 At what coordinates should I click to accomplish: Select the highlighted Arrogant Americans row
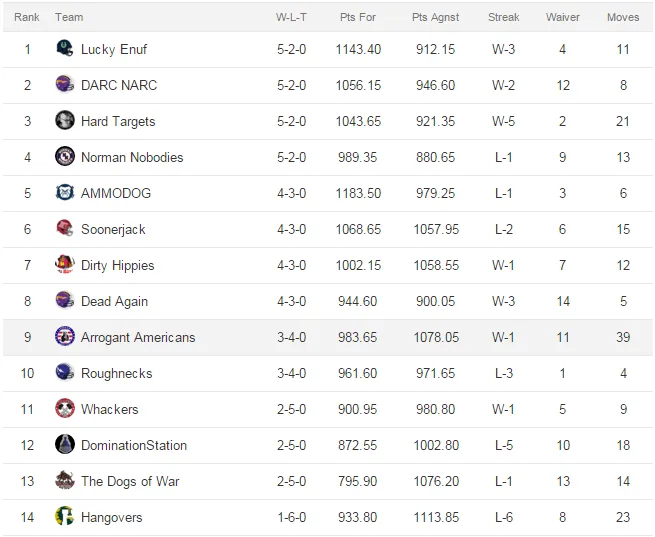(328, 337)
